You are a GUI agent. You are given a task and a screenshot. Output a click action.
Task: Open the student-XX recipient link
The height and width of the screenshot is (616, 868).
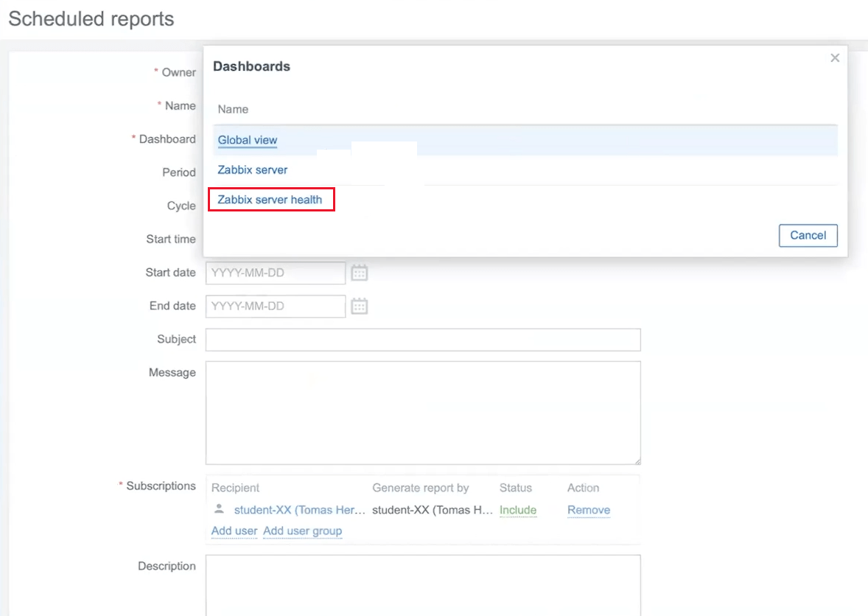coord(300,510)
